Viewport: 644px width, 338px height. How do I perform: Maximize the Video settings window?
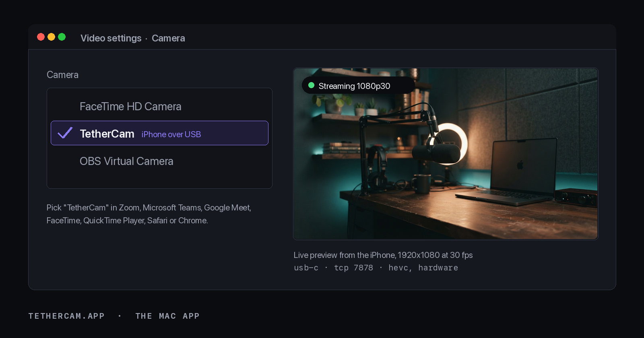62,37
